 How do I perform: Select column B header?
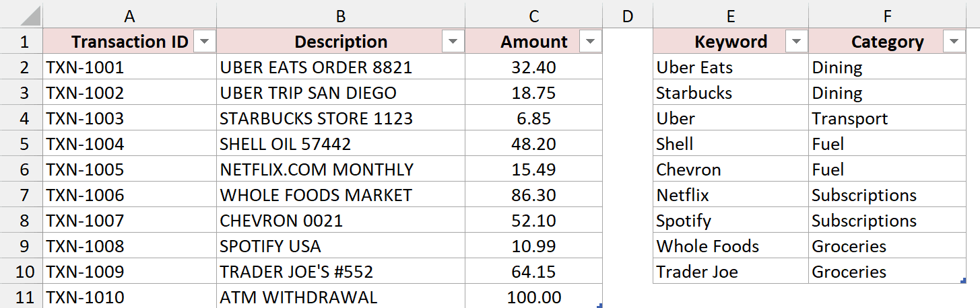tap(341, 16)
